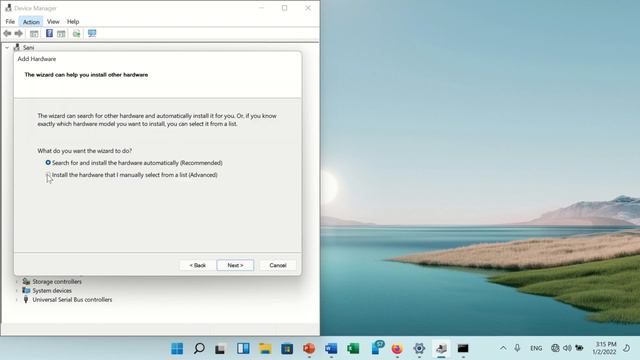Click the volume speaker tray icon
640x360 pixels.
tap(567, 348)
